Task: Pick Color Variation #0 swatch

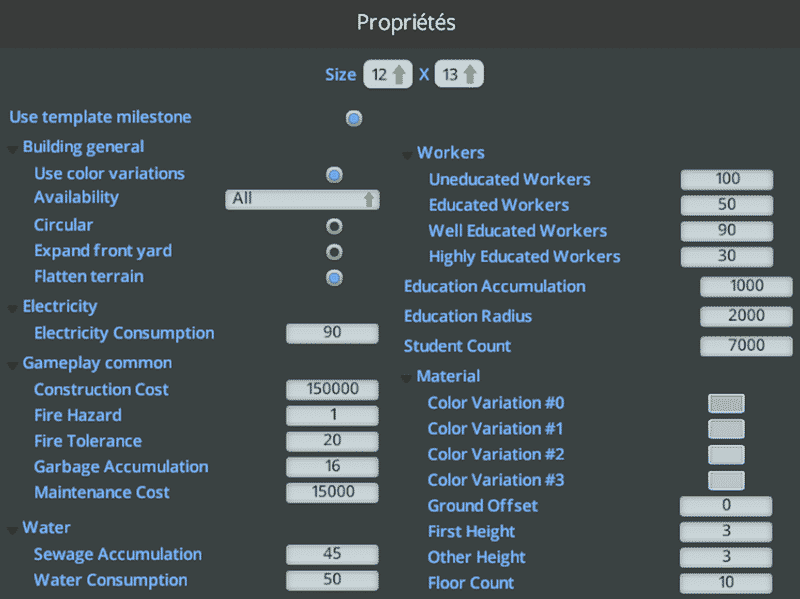Action: coord(726,404)
